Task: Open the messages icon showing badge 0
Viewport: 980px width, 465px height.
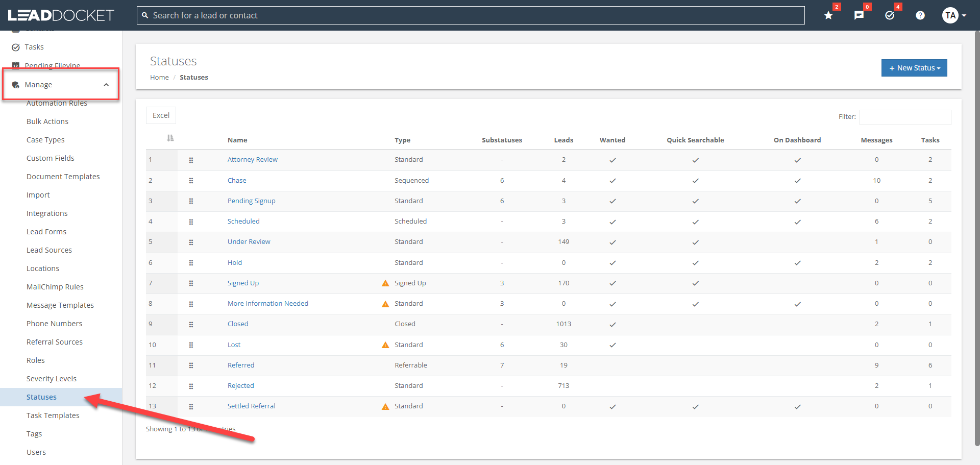Action: click(859, 15)
